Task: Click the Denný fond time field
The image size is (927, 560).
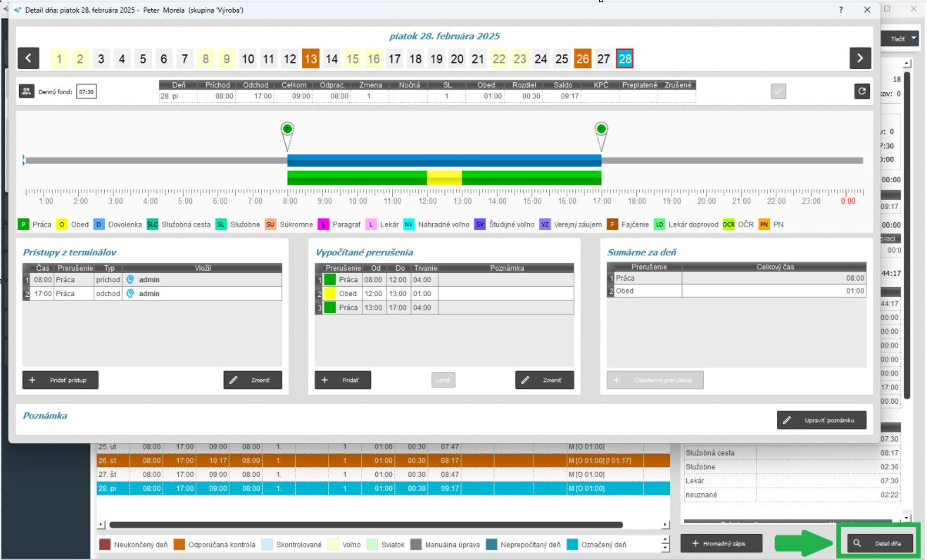Action: (x=87, y=91)
